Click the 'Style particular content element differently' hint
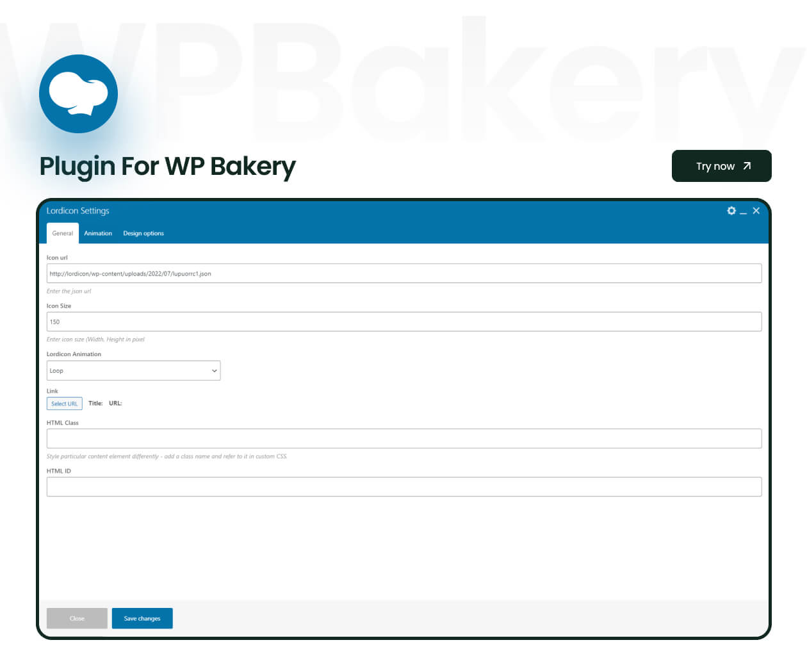The width and height of the screenshot is (807, 672). pyautogui.click(x=167, y=456)
